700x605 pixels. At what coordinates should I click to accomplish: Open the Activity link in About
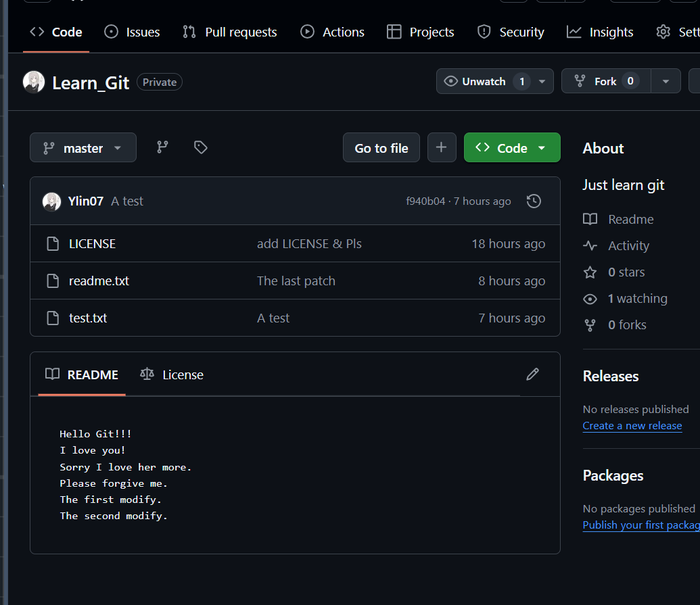(x=616, y=245)
